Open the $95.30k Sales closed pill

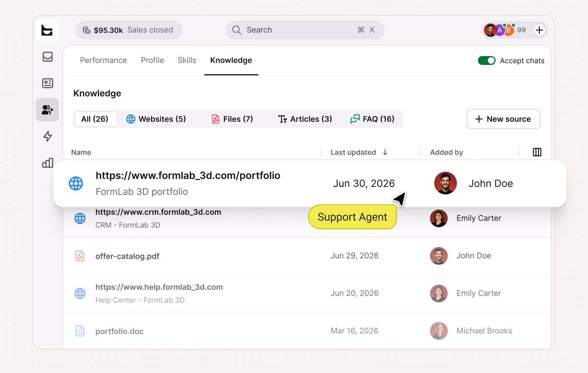pos(129,30)
